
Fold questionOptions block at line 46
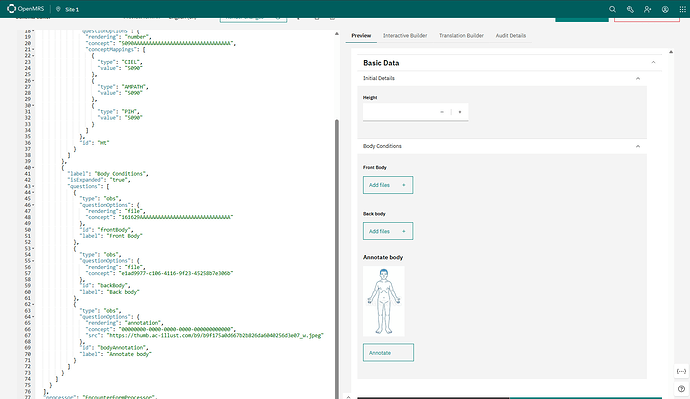(x=33, y=205)
